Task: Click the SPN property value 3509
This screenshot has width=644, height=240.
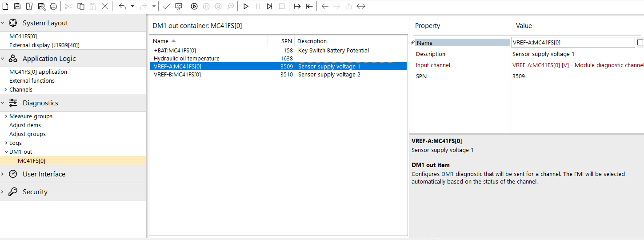Action: (519, 76)
